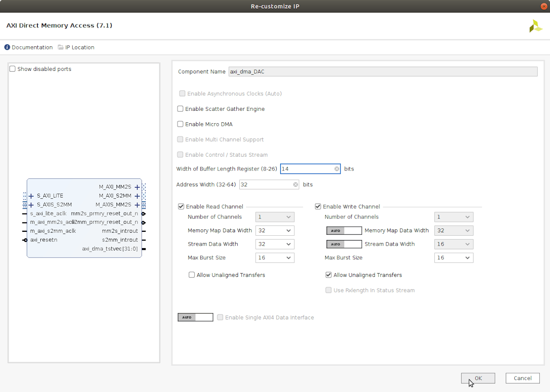
Task: Open IP Location folder icon
Action: pos(61,47)
